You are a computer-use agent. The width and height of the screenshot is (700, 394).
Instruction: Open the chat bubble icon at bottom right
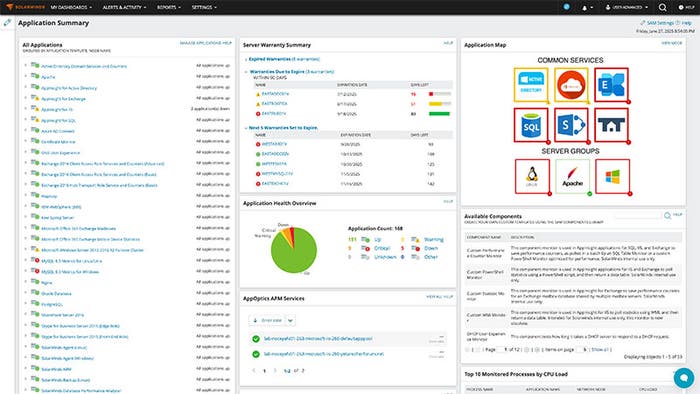[683, 377]
